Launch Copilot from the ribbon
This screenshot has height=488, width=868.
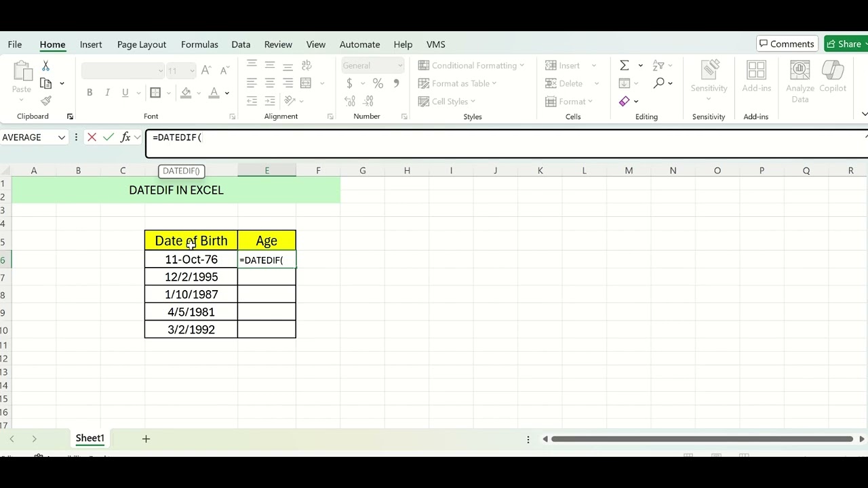pyautogui.click(x=833, y=70)
